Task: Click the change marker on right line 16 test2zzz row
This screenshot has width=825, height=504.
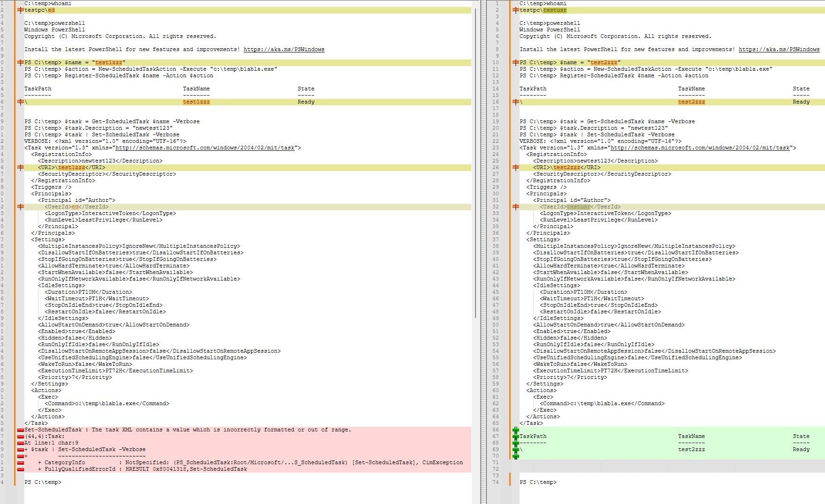Action: pos(516,102)
